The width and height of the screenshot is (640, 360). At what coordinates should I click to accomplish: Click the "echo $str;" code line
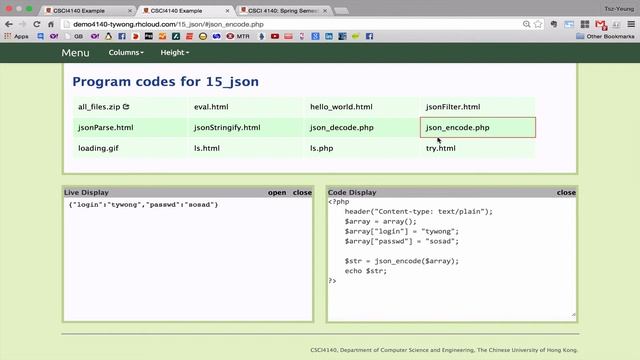[x=365, y=271]
